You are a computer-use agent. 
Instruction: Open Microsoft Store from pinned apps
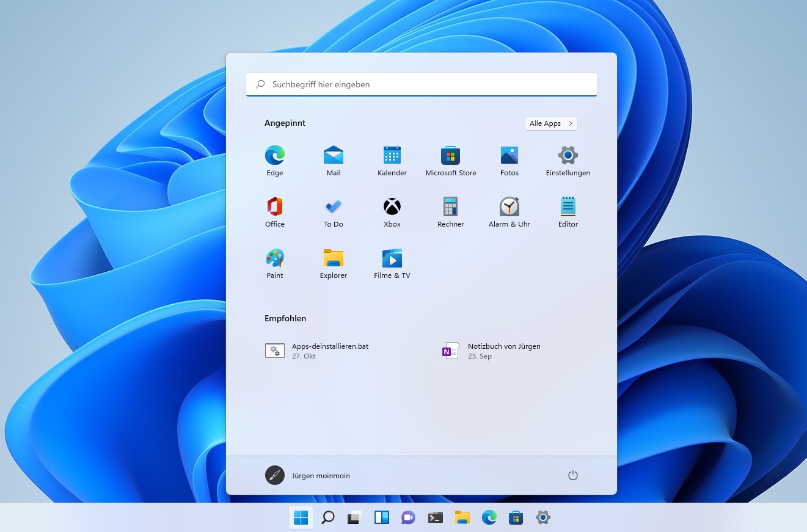[451, 161]
